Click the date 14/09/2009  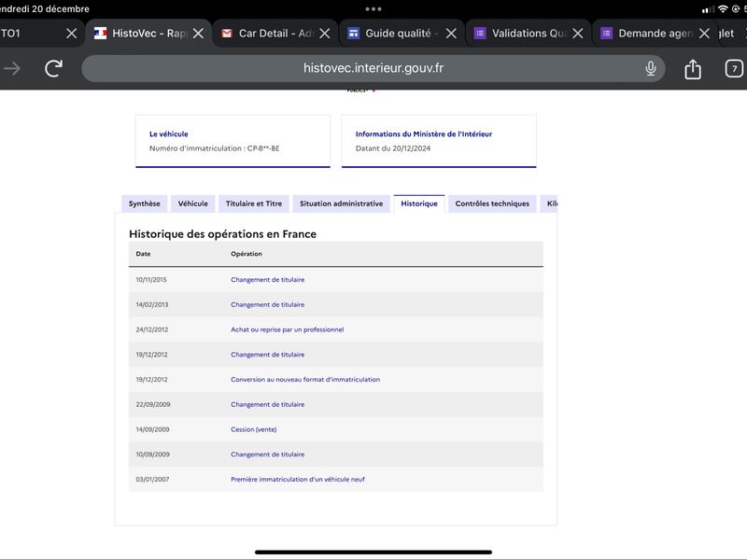[x=152, y=429]
